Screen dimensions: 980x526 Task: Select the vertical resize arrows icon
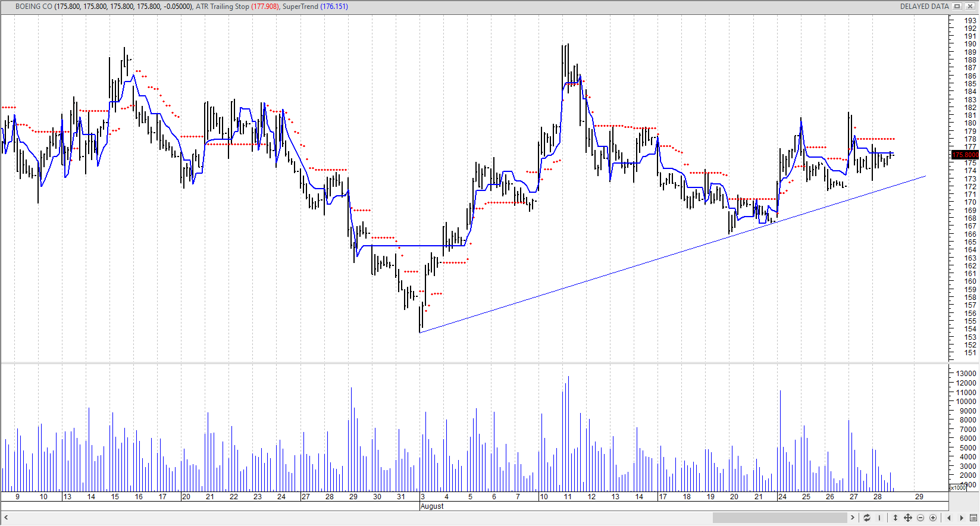[896, 518]
